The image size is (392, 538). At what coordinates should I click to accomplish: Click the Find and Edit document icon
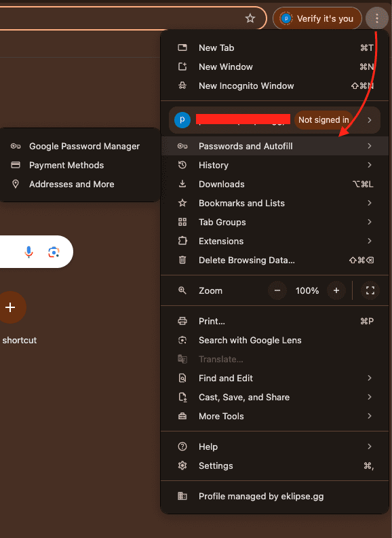pos(182,378)
